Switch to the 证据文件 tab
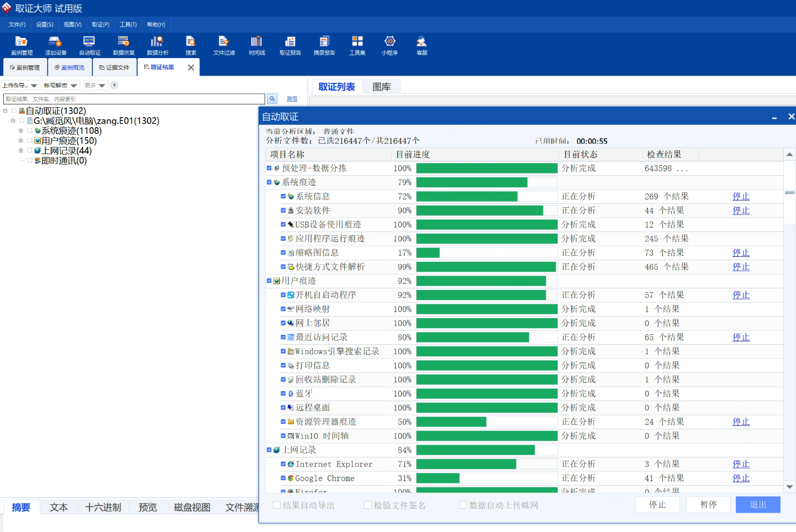Viewport: 796px width, 532px height. pyautogui.click(x=114, y=67)
